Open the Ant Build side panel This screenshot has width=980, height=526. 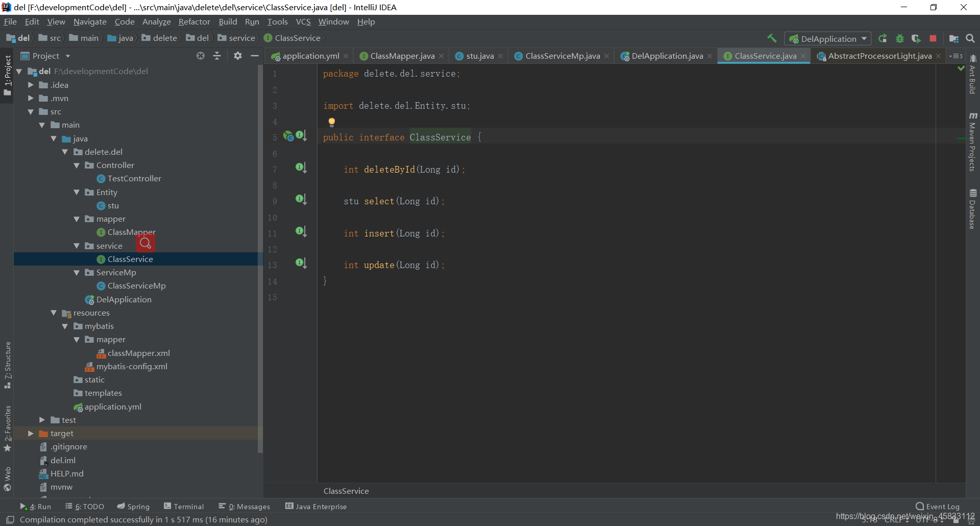pyautogui.click(x=972, y=75)
